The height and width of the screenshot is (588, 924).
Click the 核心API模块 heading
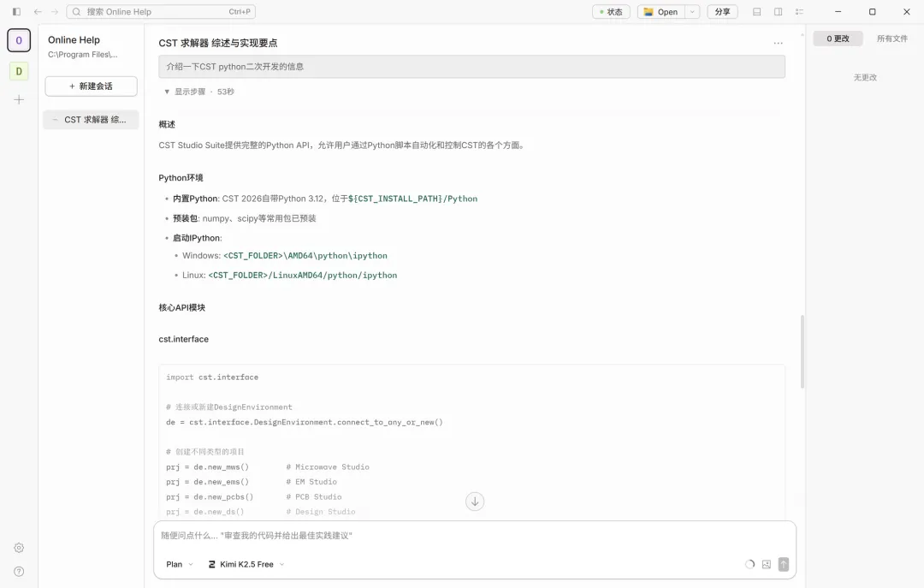(x=181, y=308)
